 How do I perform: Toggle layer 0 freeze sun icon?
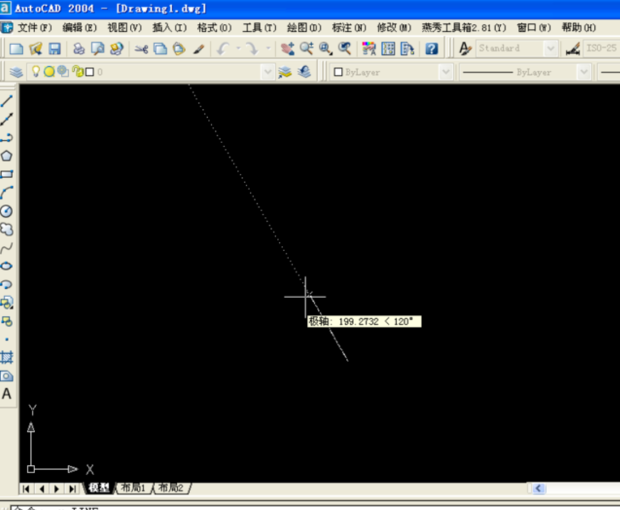pos(49,72)
